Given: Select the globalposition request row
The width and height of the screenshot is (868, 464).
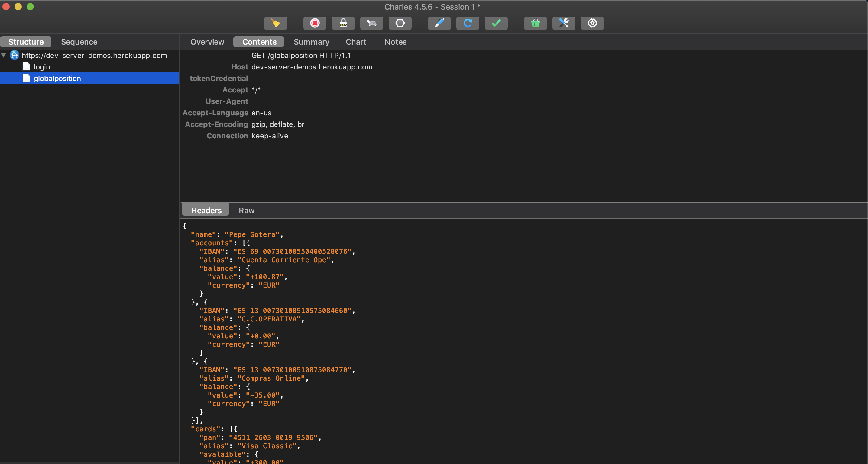Looking at the screenshot, I should coord(89,78).
